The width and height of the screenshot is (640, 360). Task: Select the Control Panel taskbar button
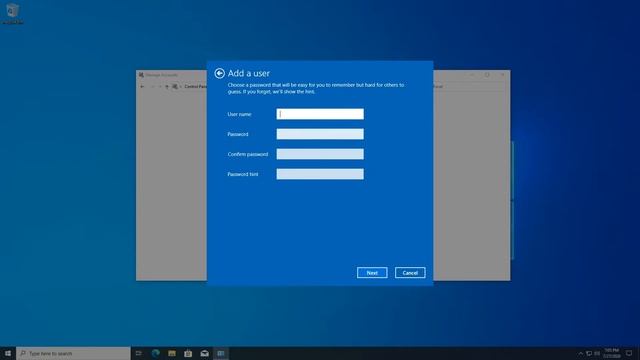tap(221, 353)
